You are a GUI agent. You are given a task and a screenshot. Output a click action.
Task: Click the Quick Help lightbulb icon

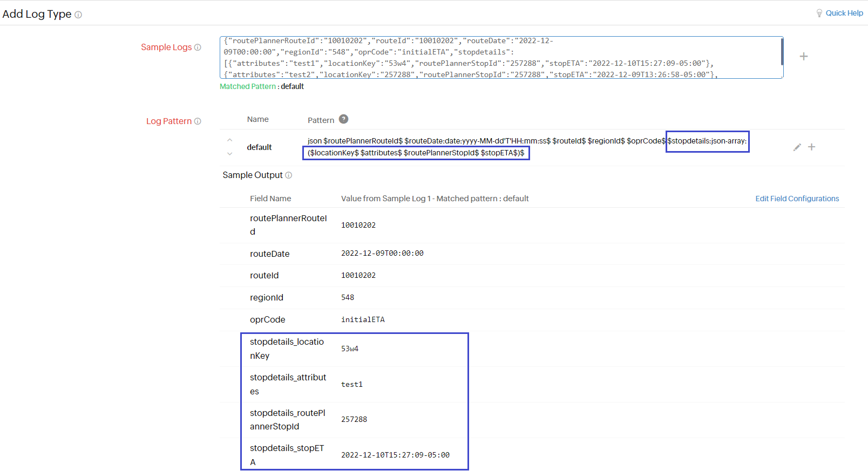819,13
